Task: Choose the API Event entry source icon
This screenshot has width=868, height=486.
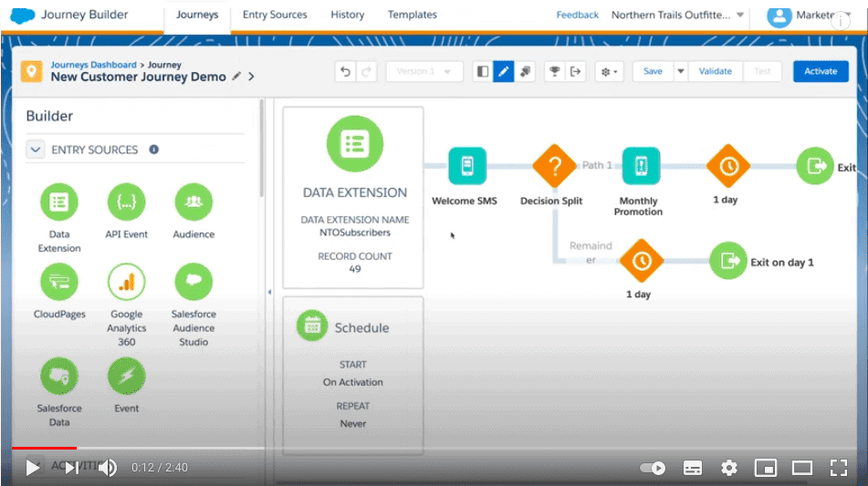Action: point(127,202)
